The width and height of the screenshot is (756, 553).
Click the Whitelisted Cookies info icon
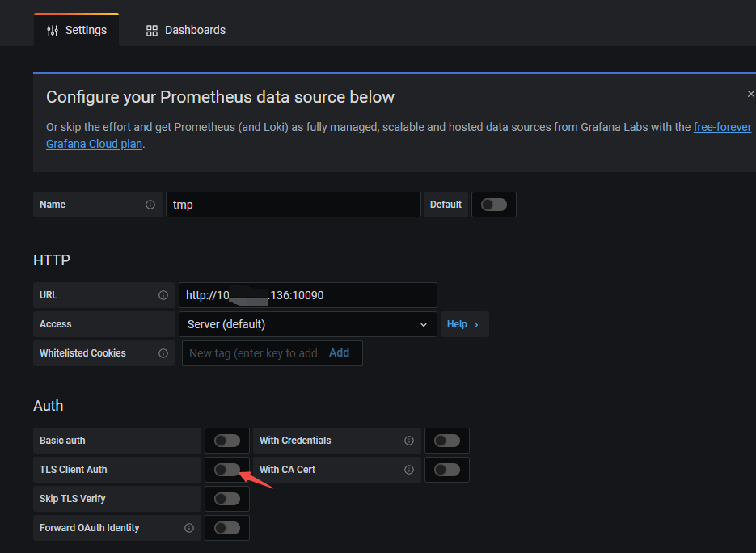pos(163,353)
